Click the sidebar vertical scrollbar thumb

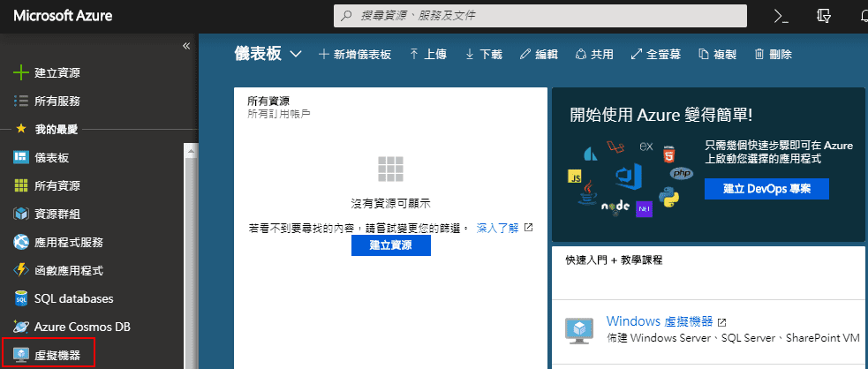click(191, 262)
